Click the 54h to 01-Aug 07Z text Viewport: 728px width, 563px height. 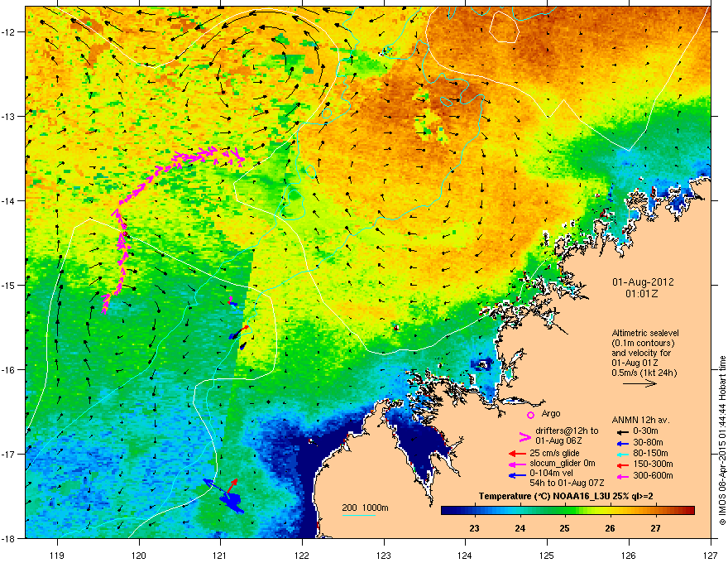pyautogui.click(x=567, y=483)
